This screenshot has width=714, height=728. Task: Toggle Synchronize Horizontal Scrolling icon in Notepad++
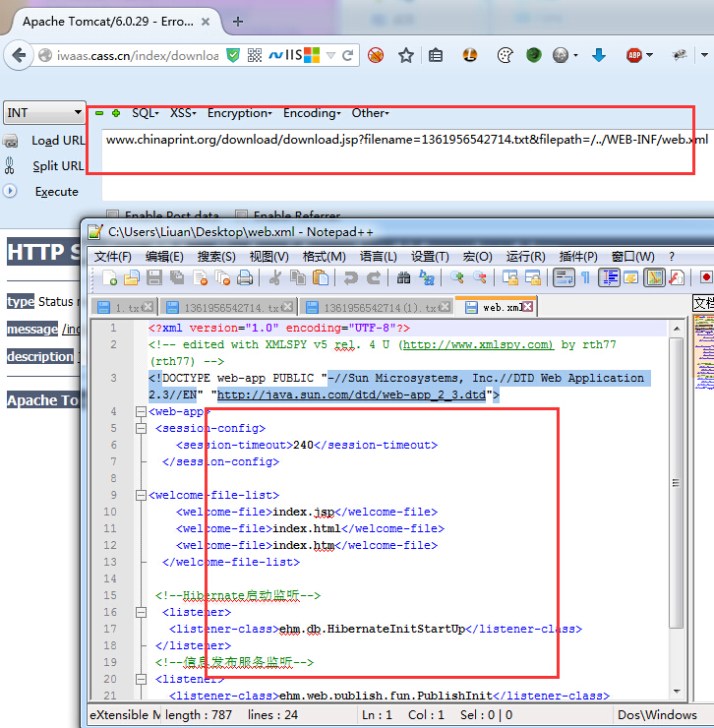click(x=533, y=277)
